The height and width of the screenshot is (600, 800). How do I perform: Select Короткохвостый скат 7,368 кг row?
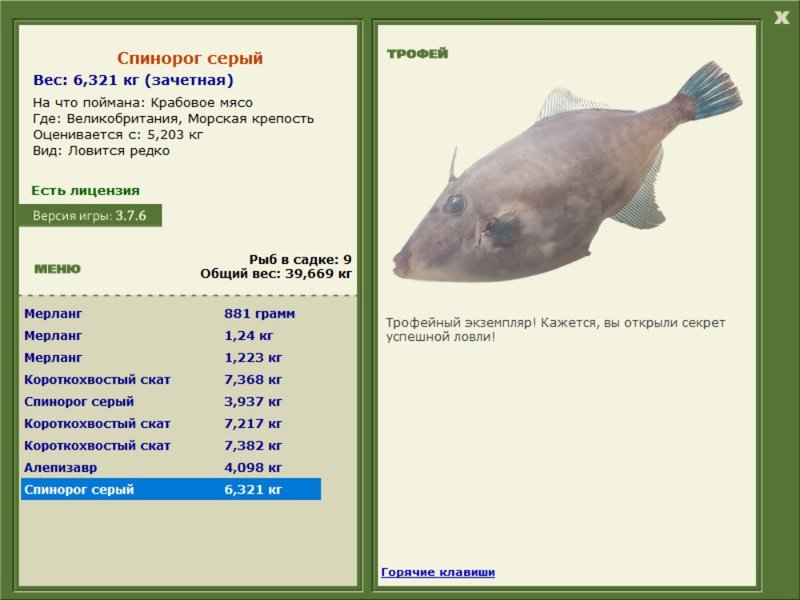[171, 380]
